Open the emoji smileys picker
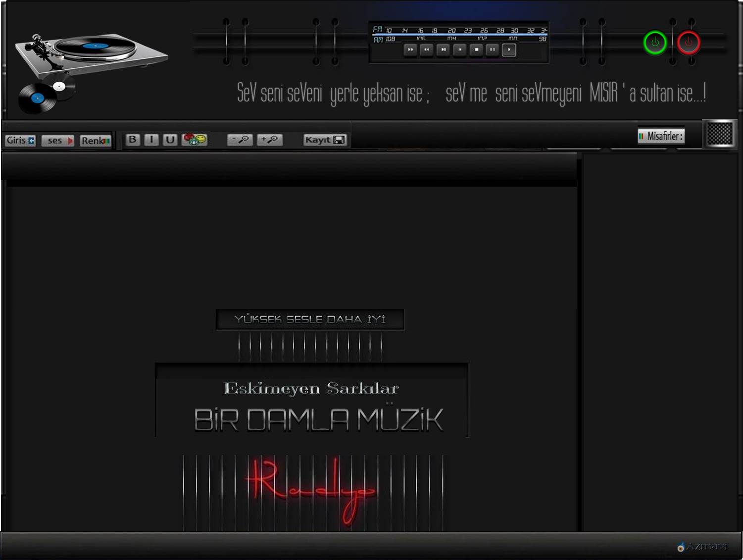The height and width of the screenshot is (560, 743). click(195, 140)
